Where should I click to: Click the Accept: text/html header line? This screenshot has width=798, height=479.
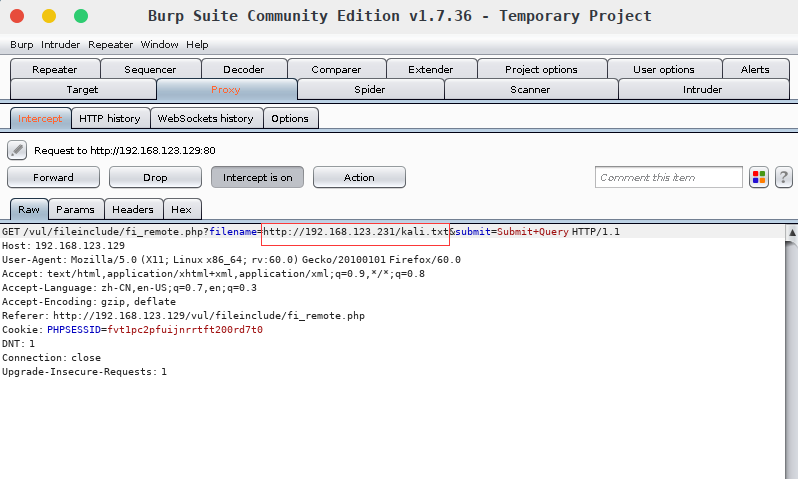(x=213, y=274)
